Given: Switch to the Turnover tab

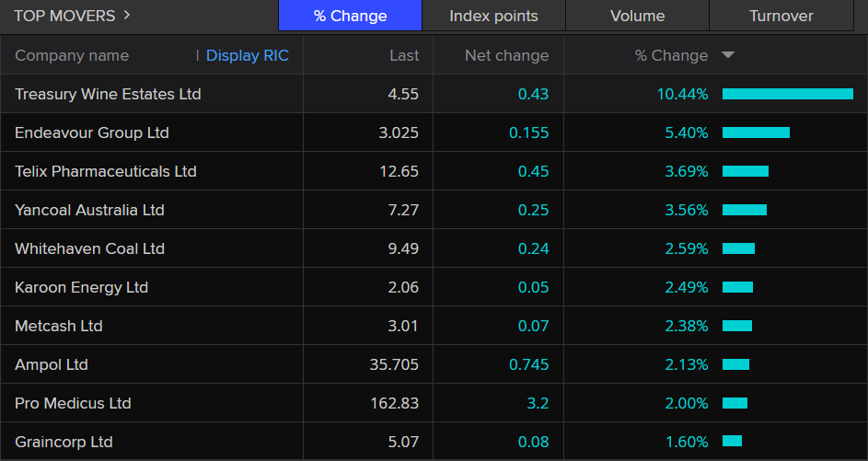Looking at the screenshot, I should click(781, 16).
